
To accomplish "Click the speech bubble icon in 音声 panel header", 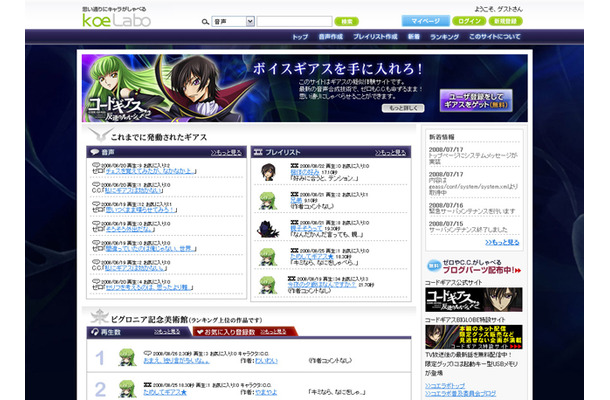I will [95, 152].
